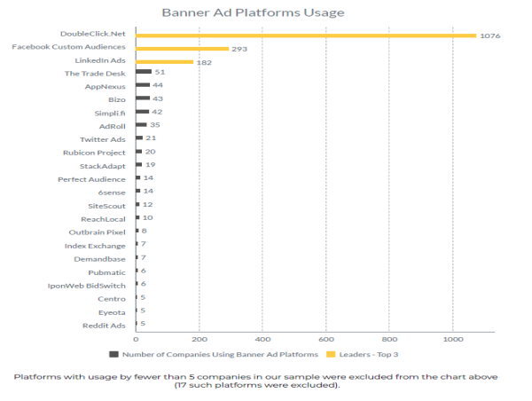Click the Index Exchange label
This screenshot has height=401, width=532.
tap(95, 246)
